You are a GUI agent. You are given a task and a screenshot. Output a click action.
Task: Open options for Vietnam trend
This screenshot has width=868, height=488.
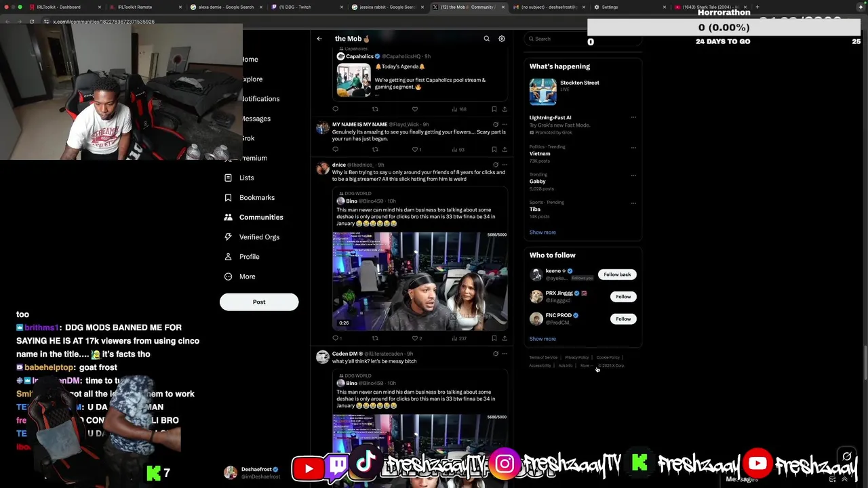(633, 147)
